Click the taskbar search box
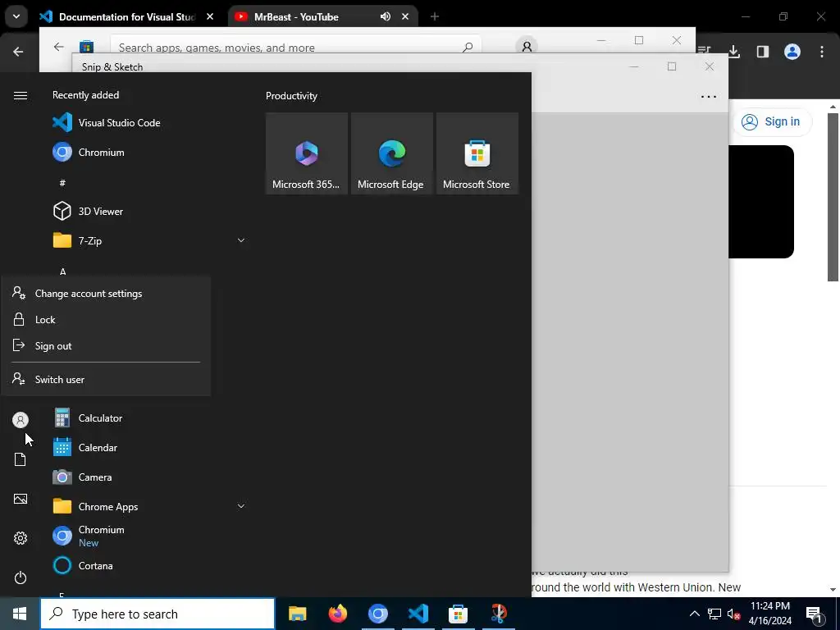The width and height of the screenshot is (840, 630). pos(157,614)
